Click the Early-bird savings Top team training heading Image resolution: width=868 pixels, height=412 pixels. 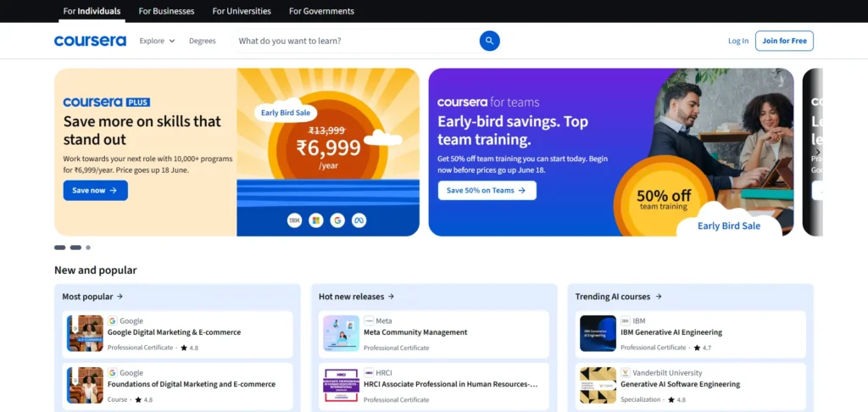point(513,131)
